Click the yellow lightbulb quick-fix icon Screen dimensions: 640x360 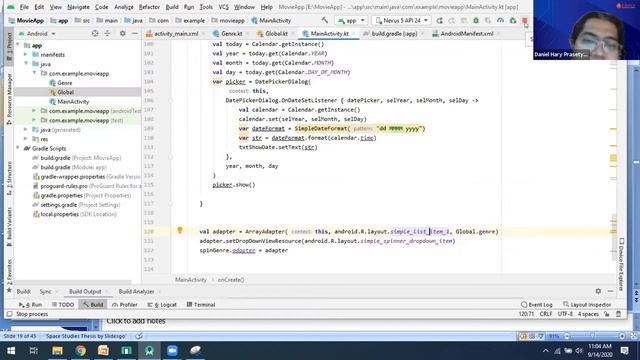(x=180, y=230)
